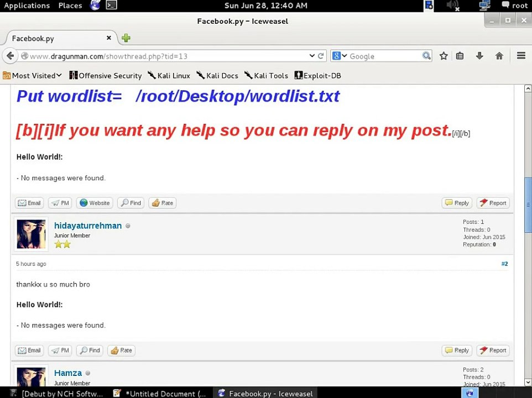The width and height of the screenshot is (532, 398).
Task: Show bookmarks list icon
Action: click(460, 56)
